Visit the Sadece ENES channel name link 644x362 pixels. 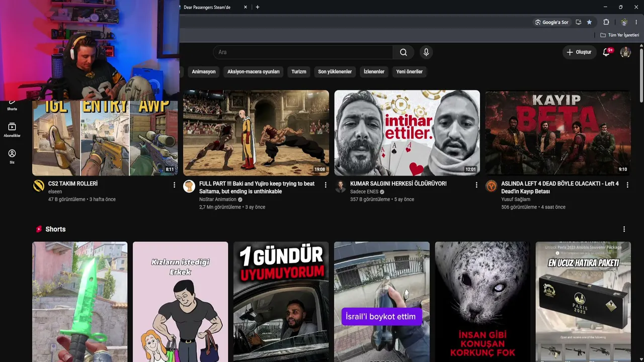click(x=365, y=192)
